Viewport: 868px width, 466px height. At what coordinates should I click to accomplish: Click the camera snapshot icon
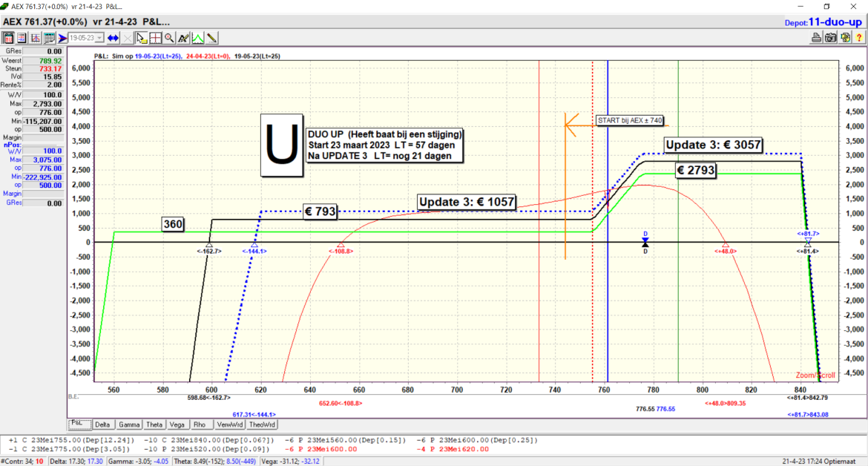pyautogui.click(x=830, y=38)
